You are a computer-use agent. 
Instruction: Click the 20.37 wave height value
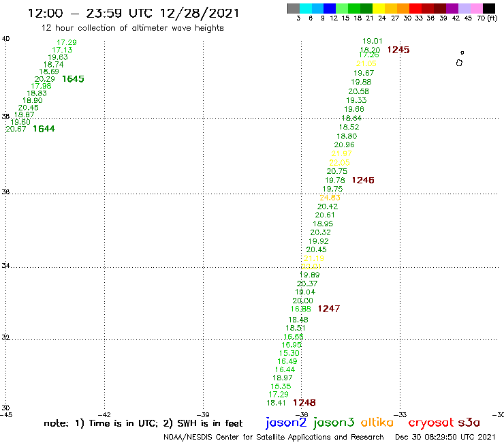307,284
